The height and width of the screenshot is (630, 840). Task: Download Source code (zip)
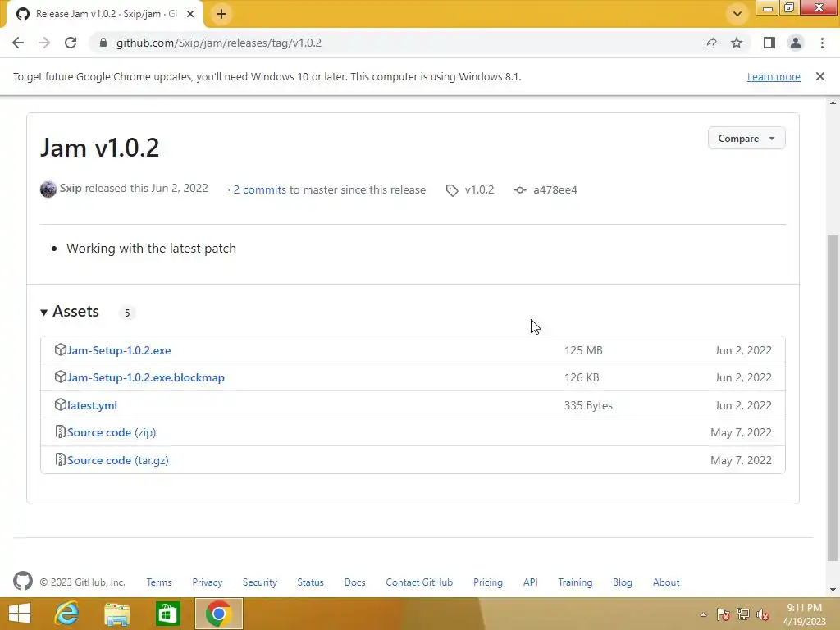coord(112,432)
